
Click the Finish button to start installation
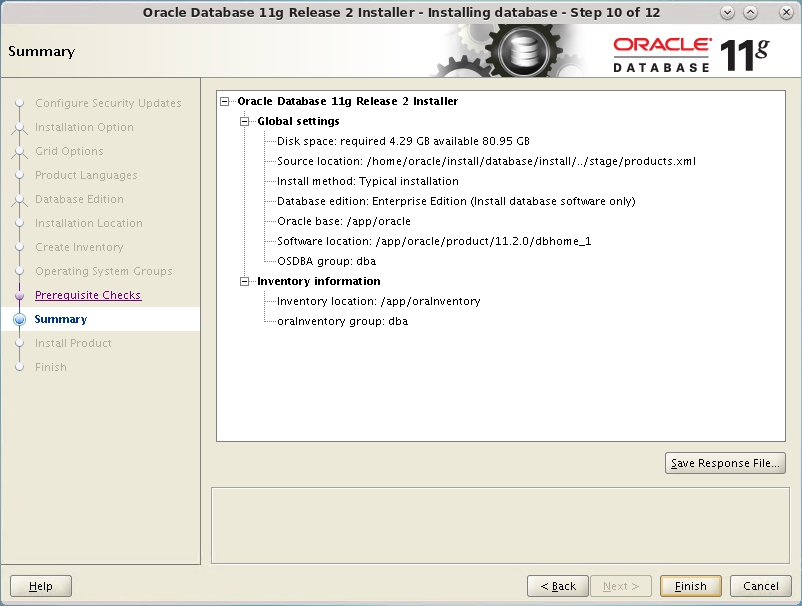[690, 586]
